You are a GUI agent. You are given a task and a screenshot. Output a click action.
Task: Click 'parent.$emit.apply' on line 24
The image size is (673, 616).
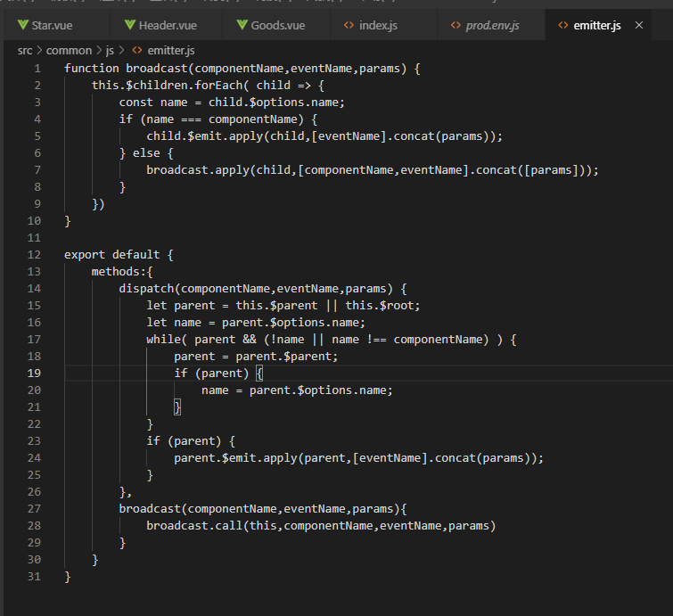pyautogui.click(x=235, y=458)
